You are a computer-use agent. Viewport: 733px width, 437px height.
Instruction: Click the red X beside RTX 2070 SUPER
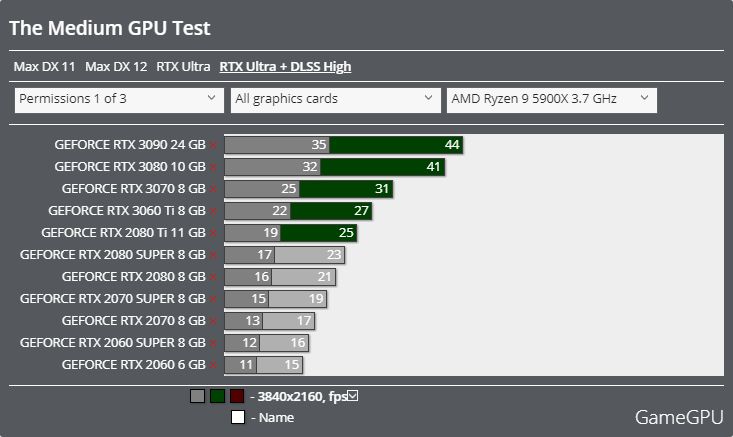[213, 300]
